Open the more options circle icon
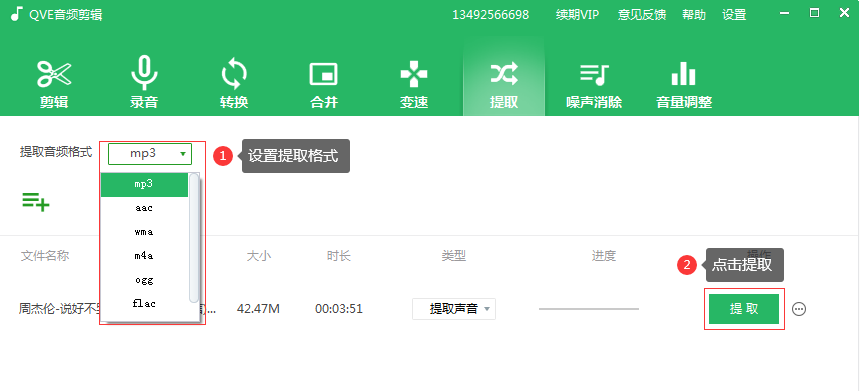Image resolution: width=860 pixels, height=391 pixels. [799, 309]
